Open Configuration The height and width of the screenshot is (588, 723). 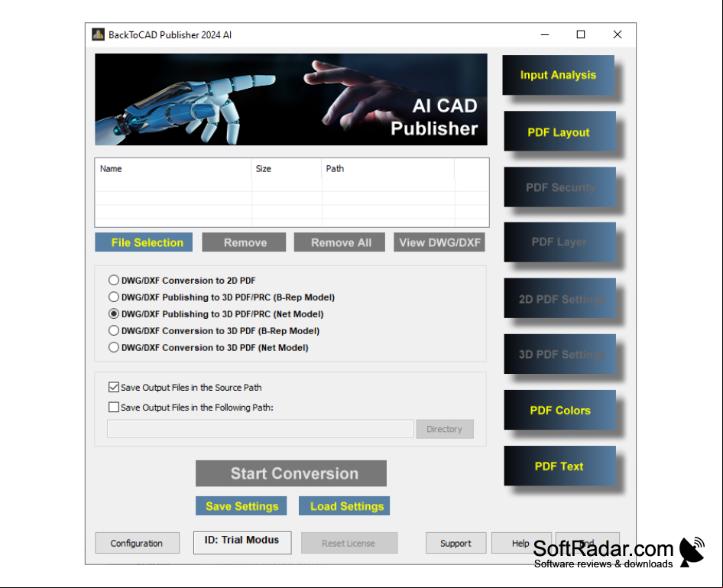[x=137, y=543]
